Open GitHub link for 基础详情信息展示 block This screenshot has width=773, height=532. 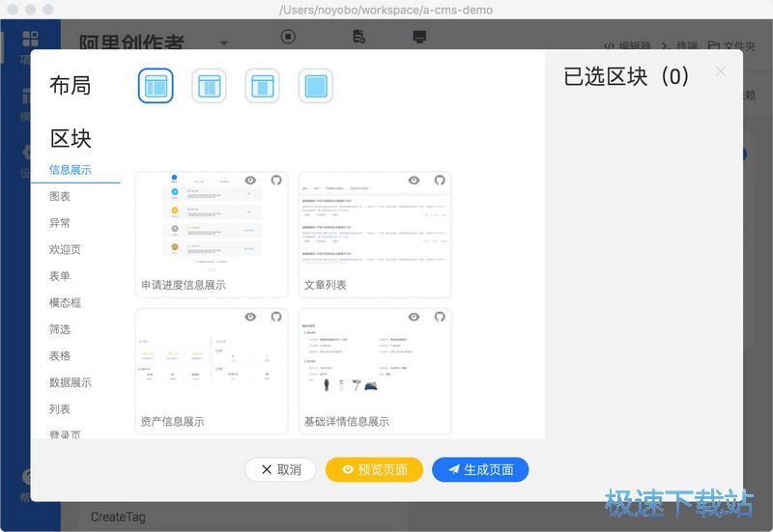(x=440, y=317)
